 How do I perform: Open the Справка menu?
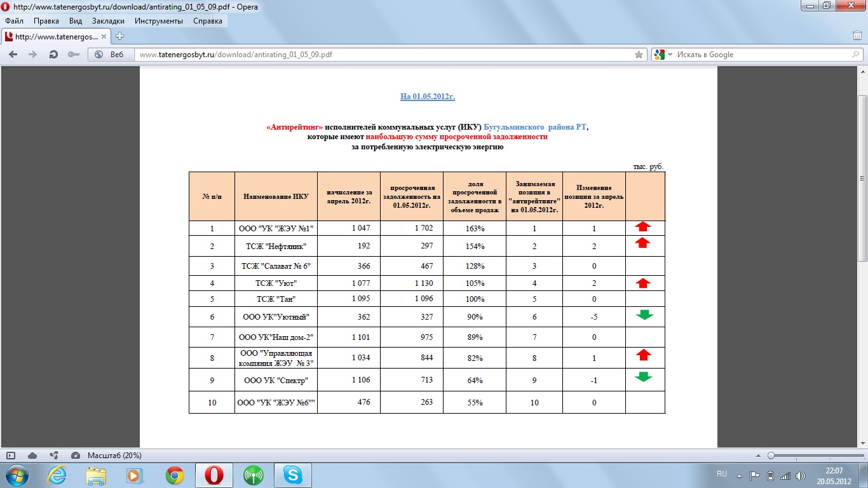click(207, 21)
